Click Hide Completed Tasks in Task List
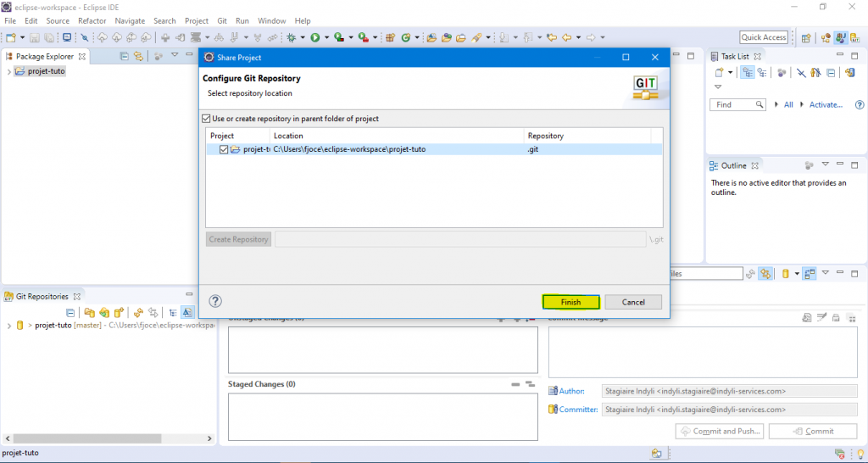Viewport: 868px width, 463px height. (x=801, y=73)
